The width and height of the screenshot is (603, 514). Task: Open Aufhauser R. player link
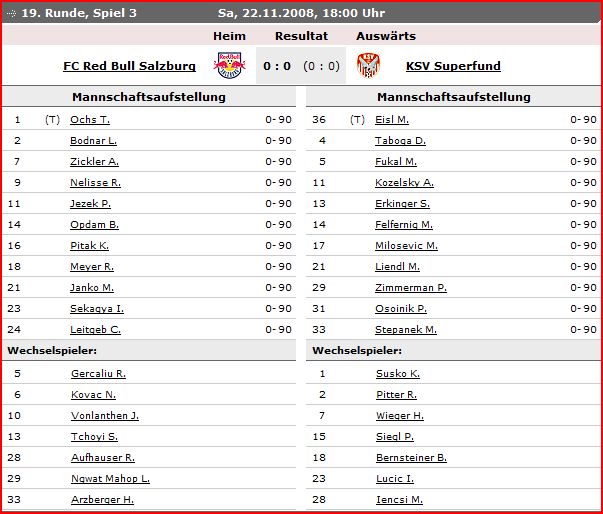point(103,457)
